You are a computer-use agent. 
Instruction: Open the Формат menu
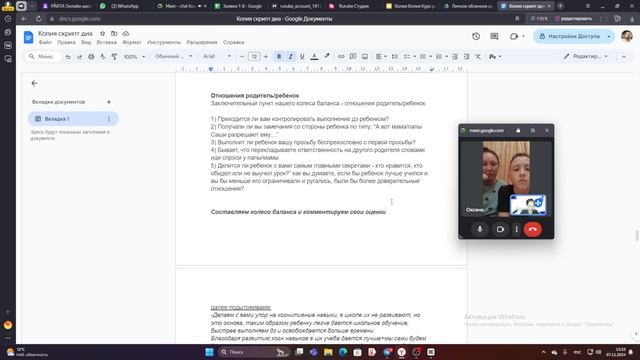pos(132,42)
